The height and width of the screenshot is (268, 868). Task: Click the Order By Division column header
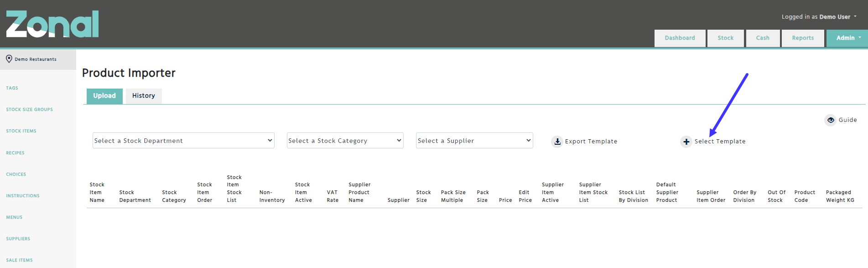point(744,196)
